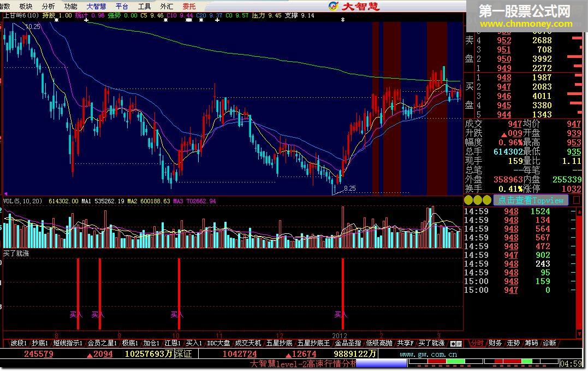Switch to the 低吸高抛 indicator tab
588x371 pixels.
point(379,343)
